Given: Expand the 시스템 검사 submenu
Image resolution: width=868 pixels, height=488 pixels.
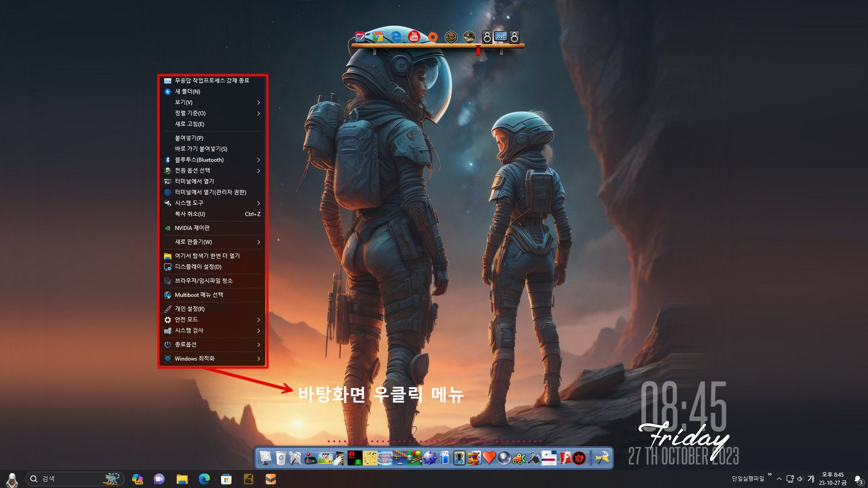Looking at the screenshot, I should pyautogui.click(x=212, y=330).
